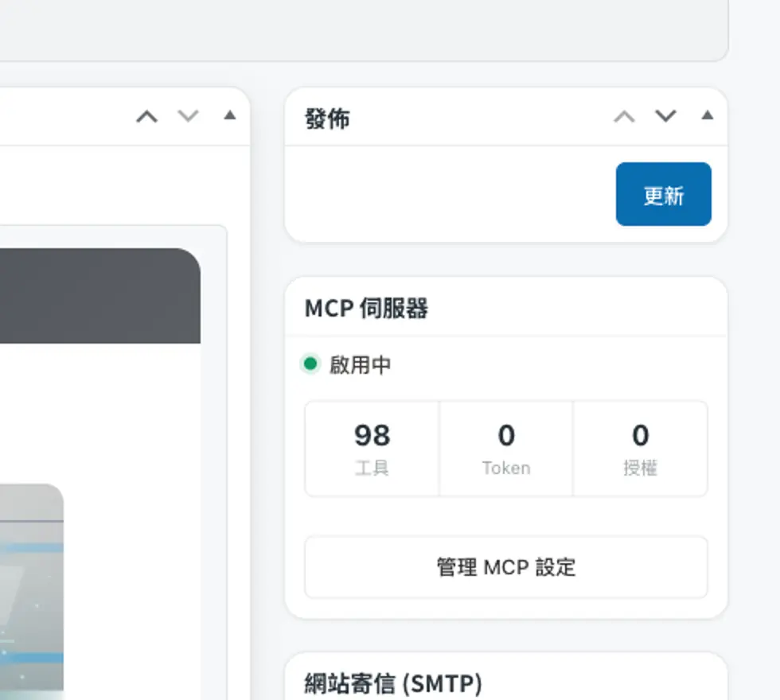Collapse the left panel triangle toggle
Screen dimensions: 780x700
point(229,115)
